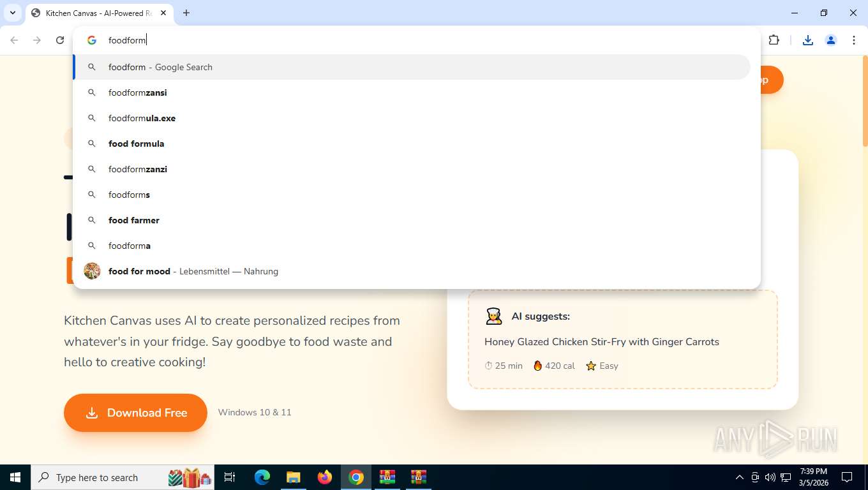The image size is (868, 490).
Task: Open first WinRAR icon in taskbar
Action: (387, 477)
